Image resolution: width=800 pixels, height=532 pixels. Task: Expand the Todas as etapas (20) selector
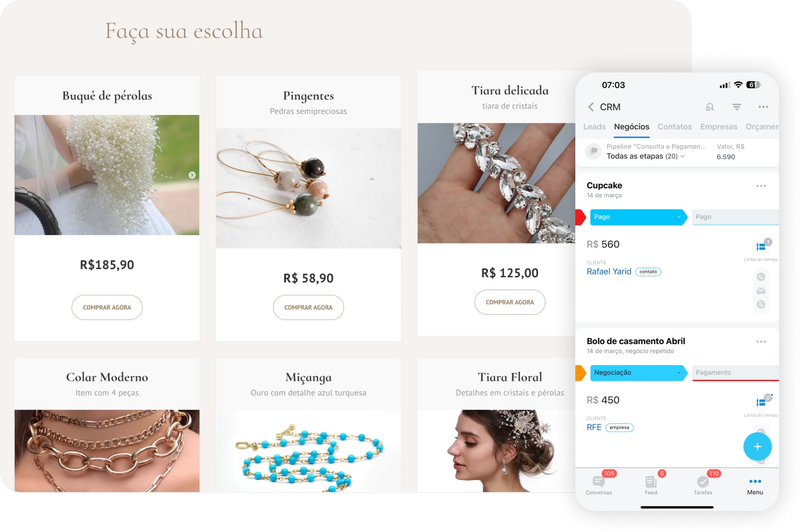(646, 156)
